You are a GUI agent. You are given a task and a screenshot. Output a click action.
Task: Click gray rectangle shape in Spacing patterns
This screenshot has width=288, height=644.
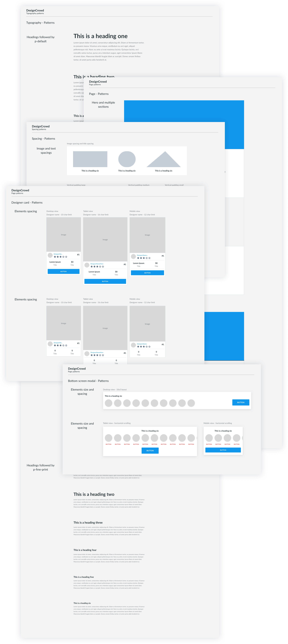(90, 159)
